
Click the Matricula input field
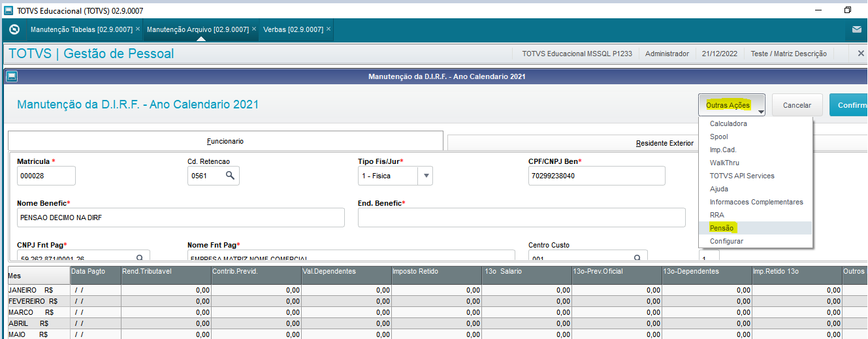[x=46, y=176]
